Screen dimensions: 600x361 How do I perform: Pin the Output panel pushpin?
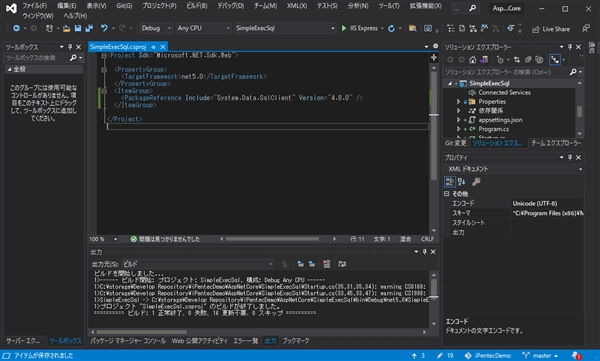[424, 252]
